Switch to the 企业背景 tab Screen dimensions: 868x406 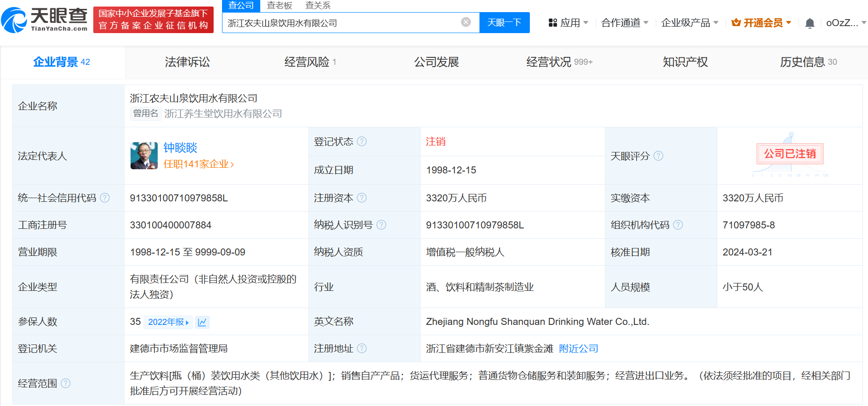pos(62,62)
